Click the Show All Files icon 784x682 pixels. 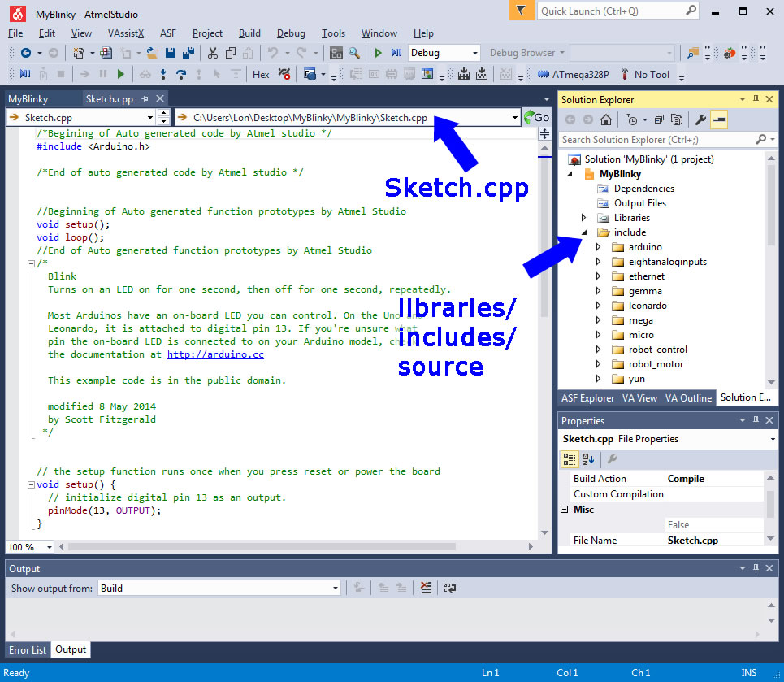pos(677,119)
